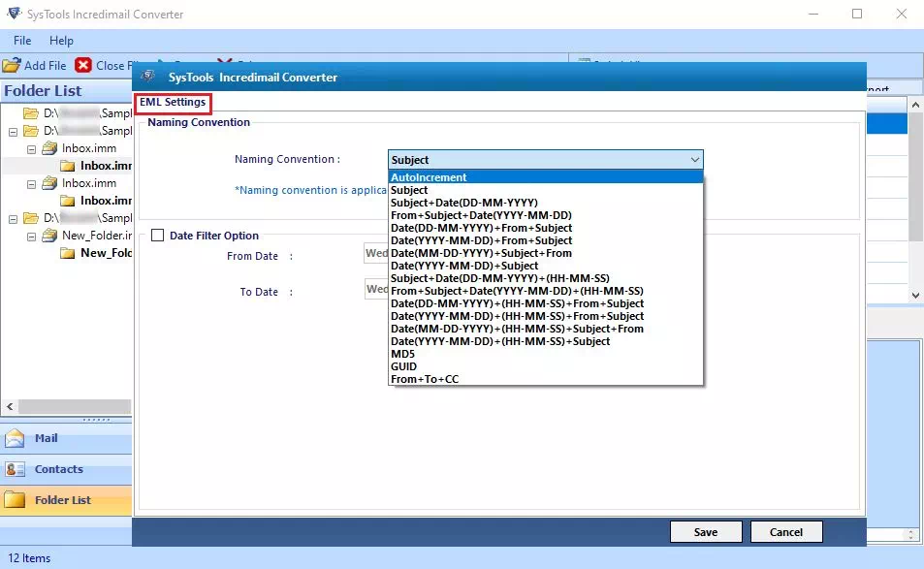
Task: Select the GUID naming option
Action: tap(545, 366)
